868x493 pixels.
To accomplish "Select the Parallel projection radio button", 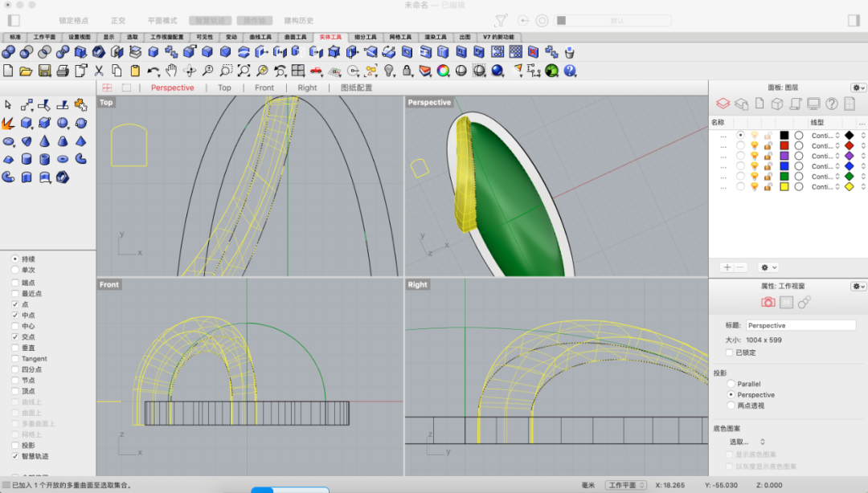I will click(731, 384).
